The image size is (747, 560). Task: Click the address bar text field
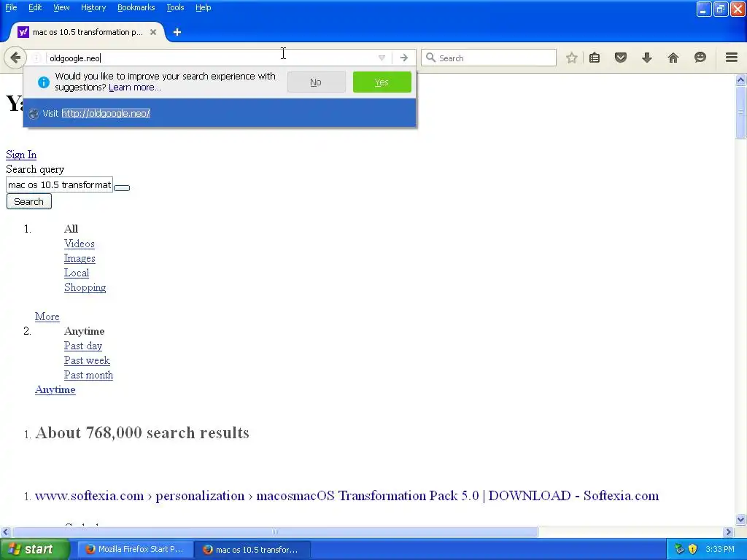[x=209, y=58]
